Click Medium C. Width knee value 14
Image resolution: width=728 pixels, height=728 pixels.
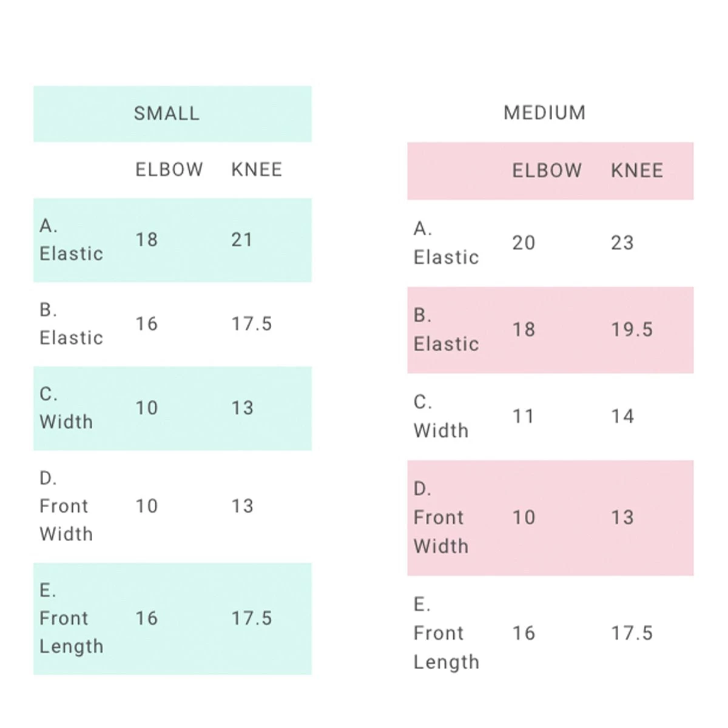point(622,416)
